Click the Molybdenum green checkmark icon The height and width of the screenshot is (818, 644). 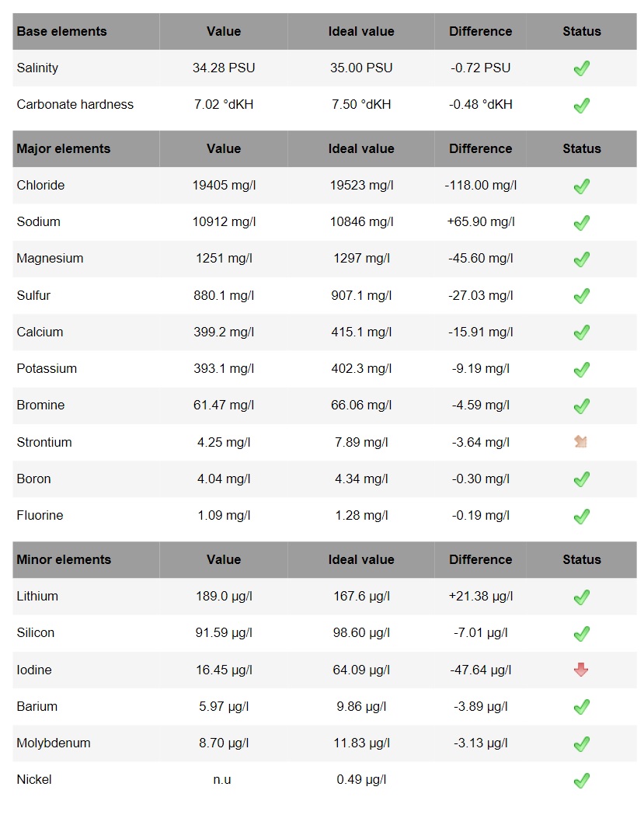click(x=581, y=743)
